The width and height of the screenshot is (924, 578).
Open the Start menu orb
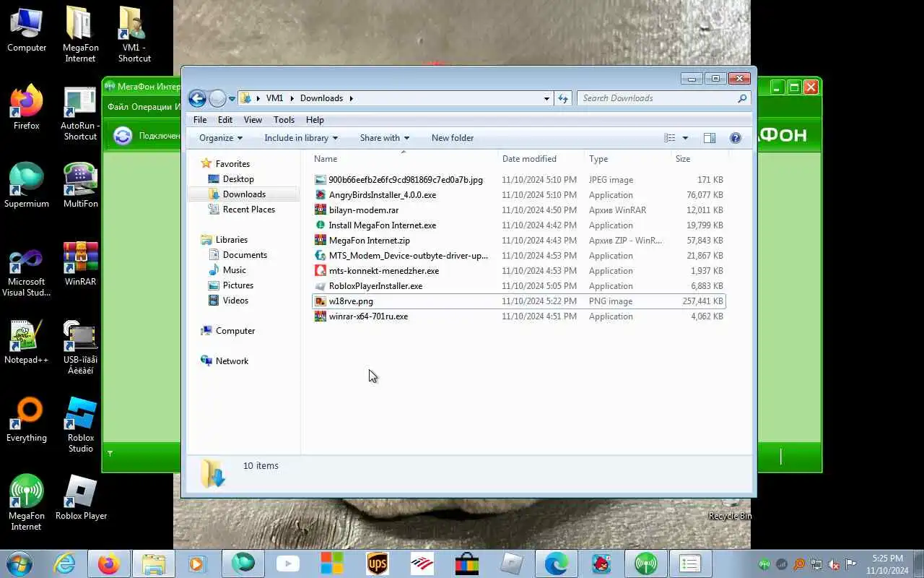[19, 564]
